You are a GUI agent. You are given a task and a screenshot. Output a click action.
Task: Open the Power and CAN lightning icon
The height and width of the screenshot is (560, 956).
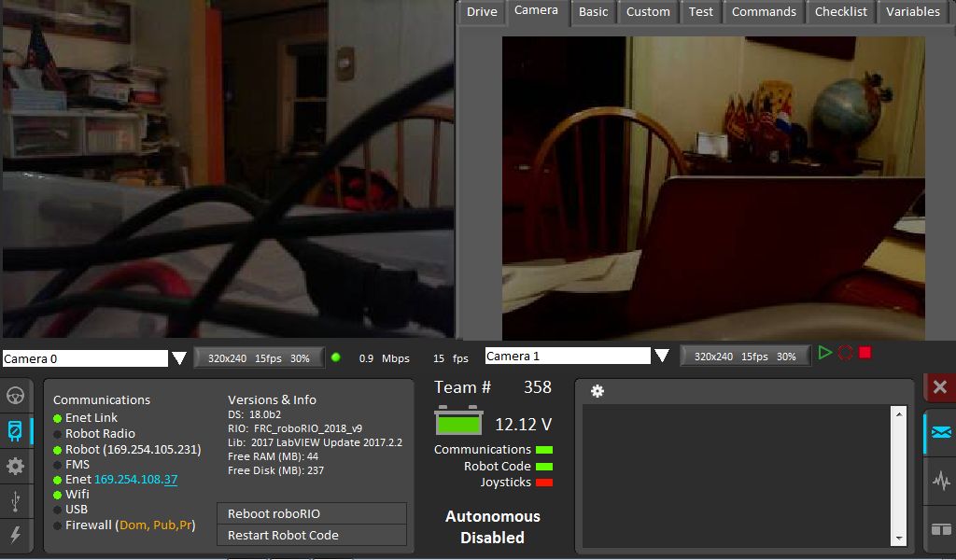coord(15,535)
